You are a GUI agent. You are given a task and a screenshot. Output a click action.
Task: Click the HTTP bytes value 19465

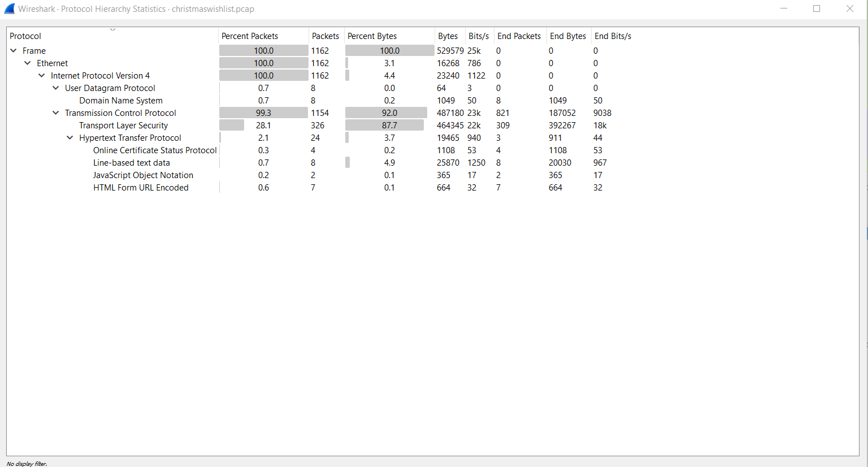(x=448, y=138)
